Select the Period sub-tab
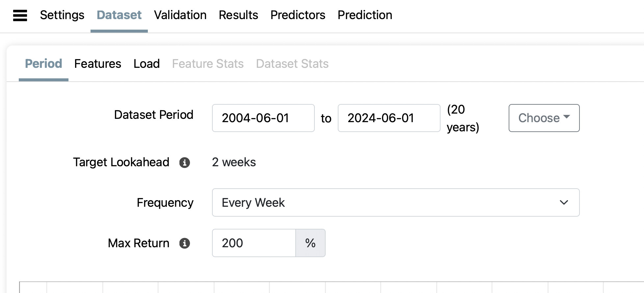The height and width of the screenshot is (293, 644). (43, 64)
